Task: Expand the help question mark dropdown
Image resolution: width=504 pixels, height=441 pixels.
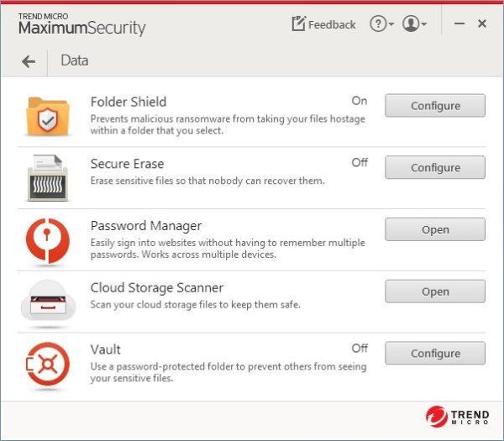Action: point(382,24)
